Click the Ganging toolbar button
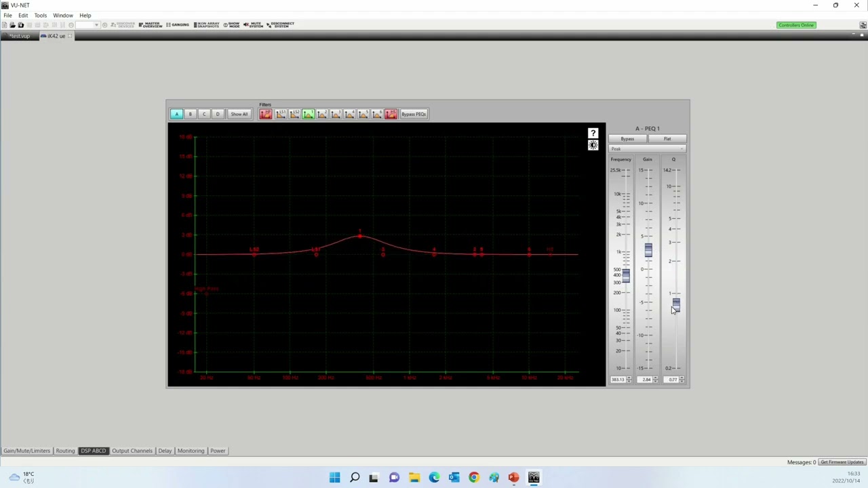 [x=178, y=25]
